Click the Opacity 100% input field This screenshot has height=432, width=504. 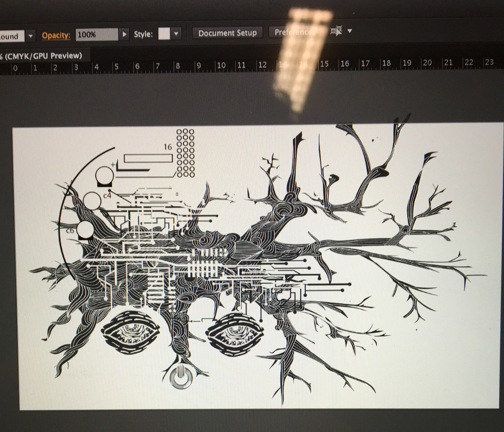pos(97,35)
